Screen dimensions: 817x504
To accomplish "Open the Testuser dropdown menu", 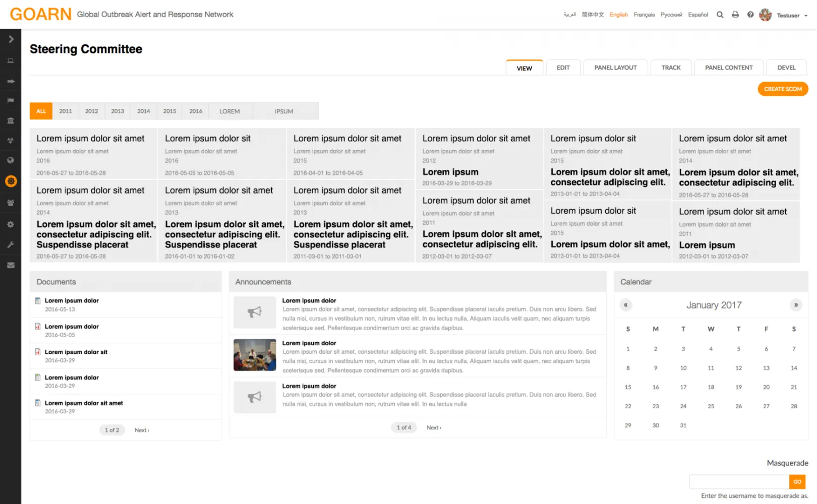I will tap(792, 16).
